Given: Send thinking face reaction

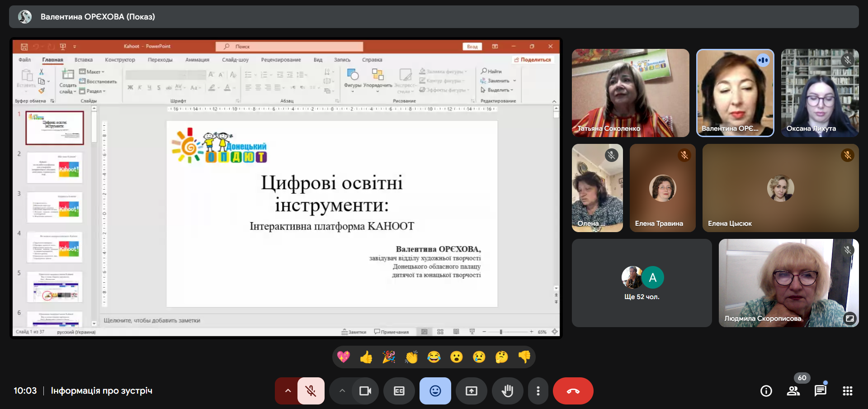Looking at the screenshot, I should 502,357.
